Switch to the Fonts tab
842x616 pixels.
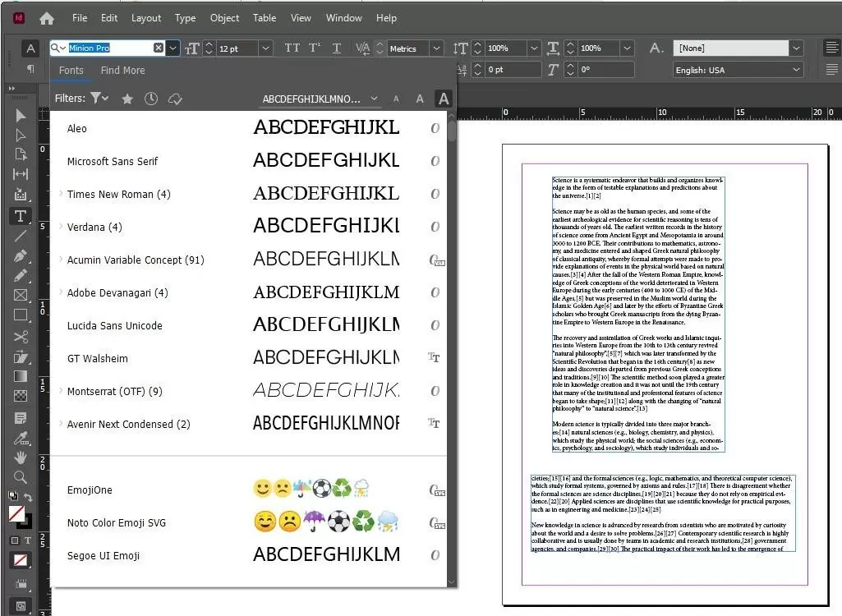[71, 71]
